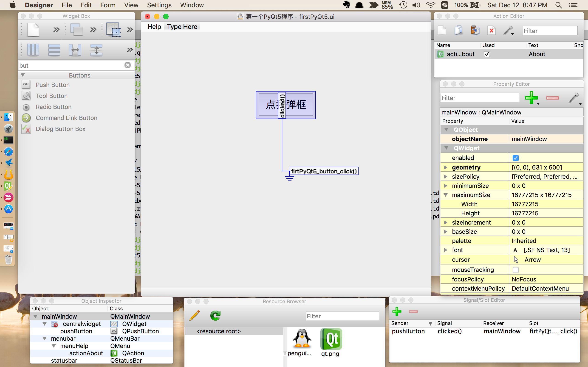The width and height of the screenshot is (588, 367).
Task: Open the Help menu in the form
Action: click(x=154, y=27)
